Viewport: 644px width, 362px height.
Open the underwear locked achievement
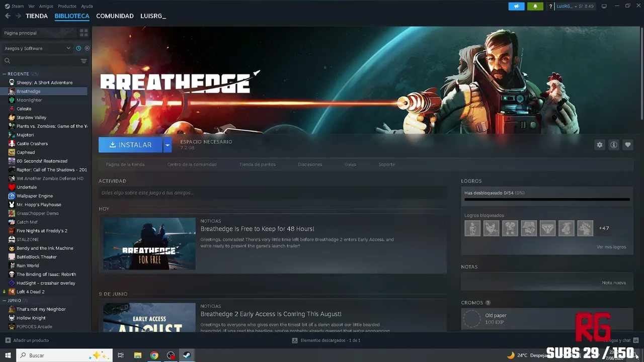coord(547,228)
